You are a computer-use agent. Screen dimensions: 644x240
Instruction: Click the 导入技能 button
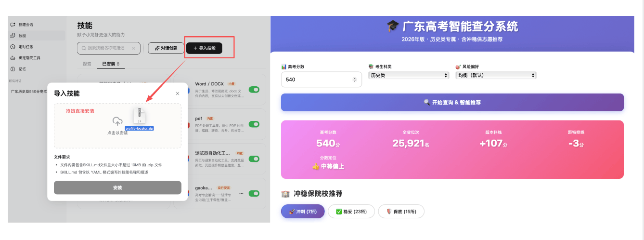(204, 48)
